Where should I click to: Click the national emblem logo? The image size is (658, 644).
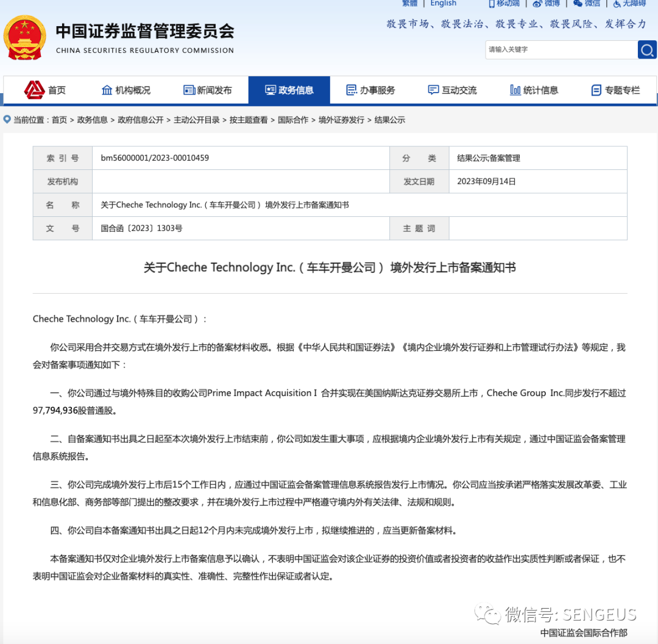click(24, 38)
